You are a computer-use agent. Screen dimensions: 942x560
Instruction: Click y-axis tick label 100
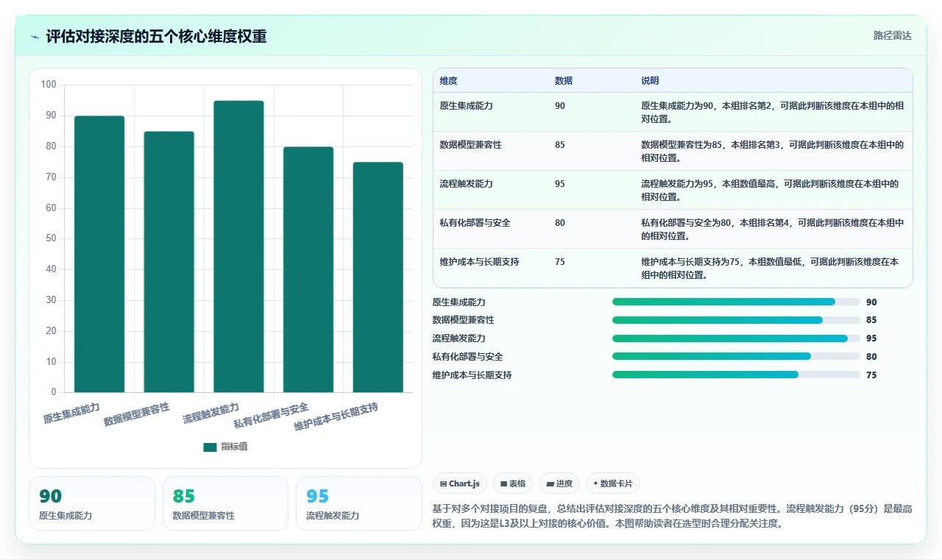(x=49, y=85)
